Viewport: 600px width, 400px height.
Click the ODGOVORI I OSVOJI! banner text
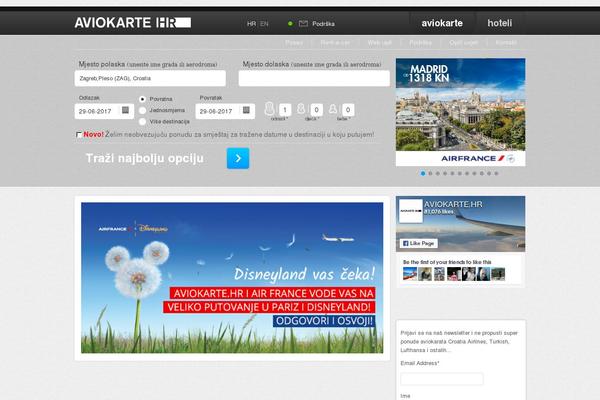(x=324, y=321)
